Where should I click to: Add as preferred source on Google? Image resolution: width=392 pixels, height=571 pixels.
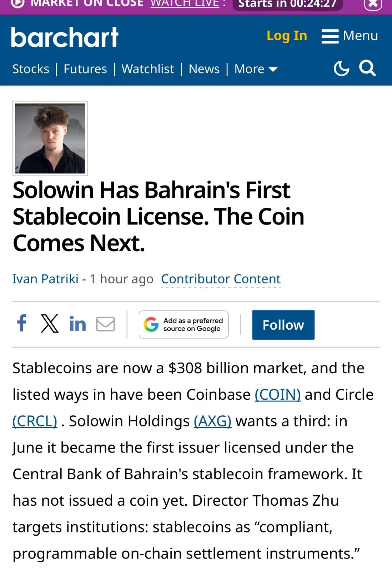click(x=184, y=324)
